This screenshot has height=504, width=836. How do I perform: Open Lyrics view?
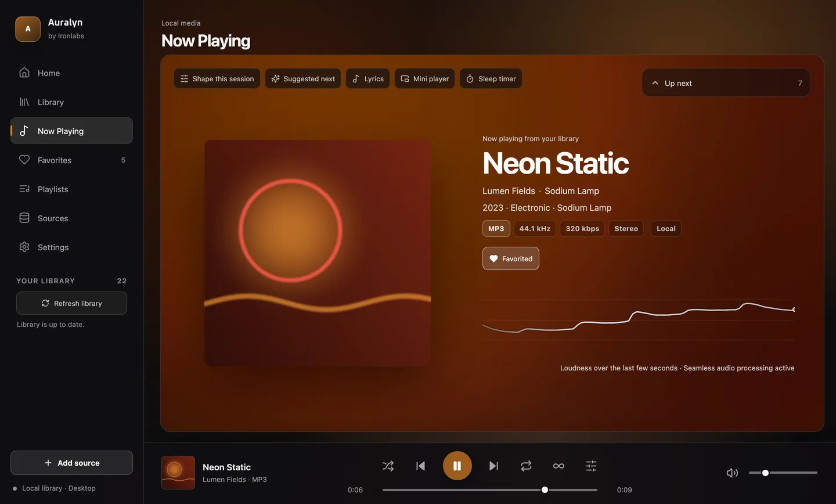[x=368, y=79]
